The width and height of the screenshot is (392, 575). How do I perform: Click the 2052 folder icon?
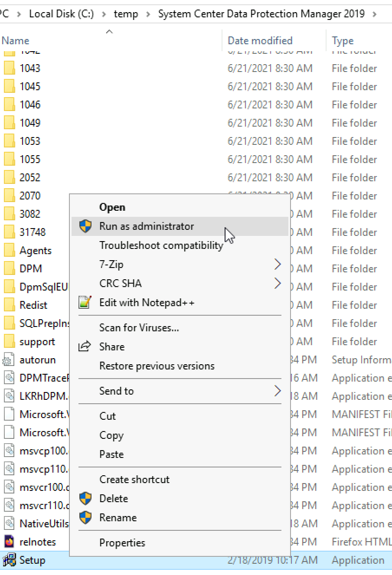9,178
